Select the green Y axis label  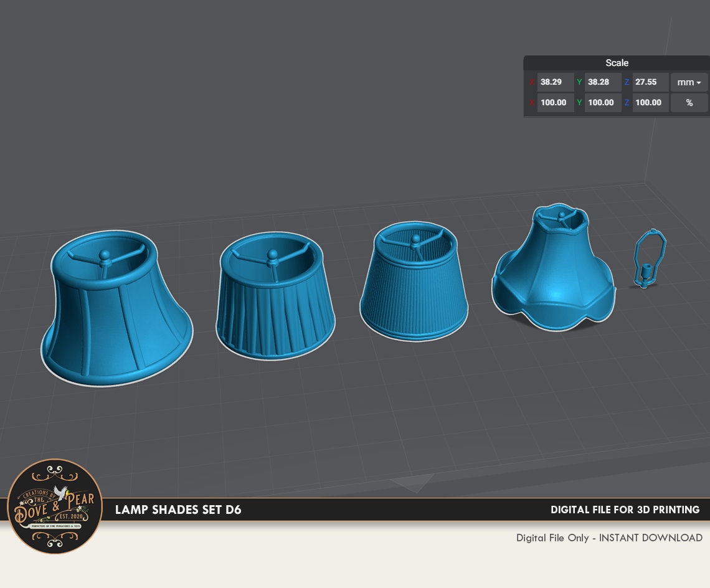578,82
